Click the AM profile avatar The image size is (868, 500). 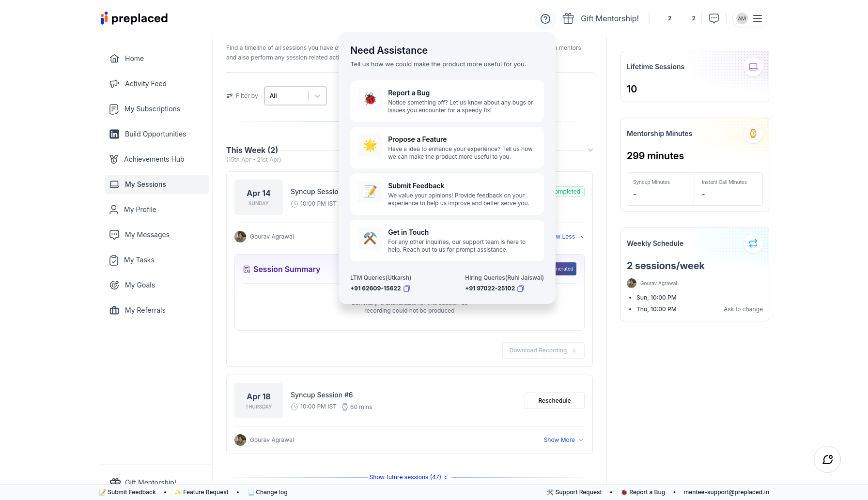742,18
